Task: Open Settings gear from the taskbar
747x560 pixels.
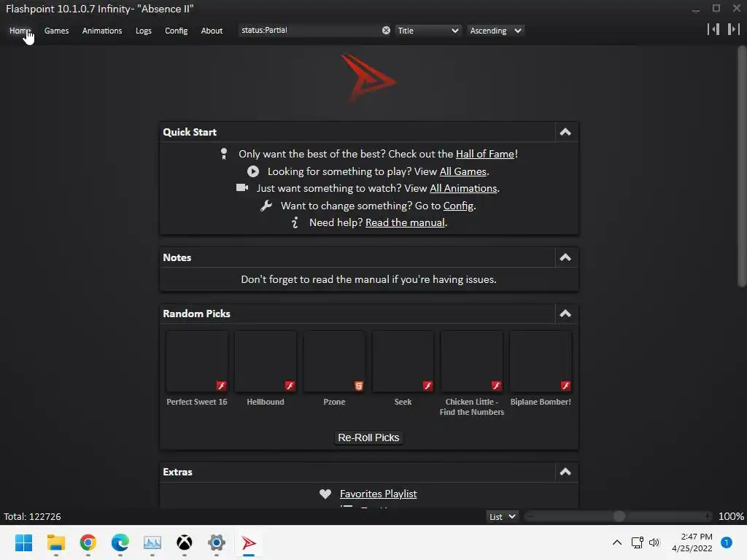Action: point(216,542)
